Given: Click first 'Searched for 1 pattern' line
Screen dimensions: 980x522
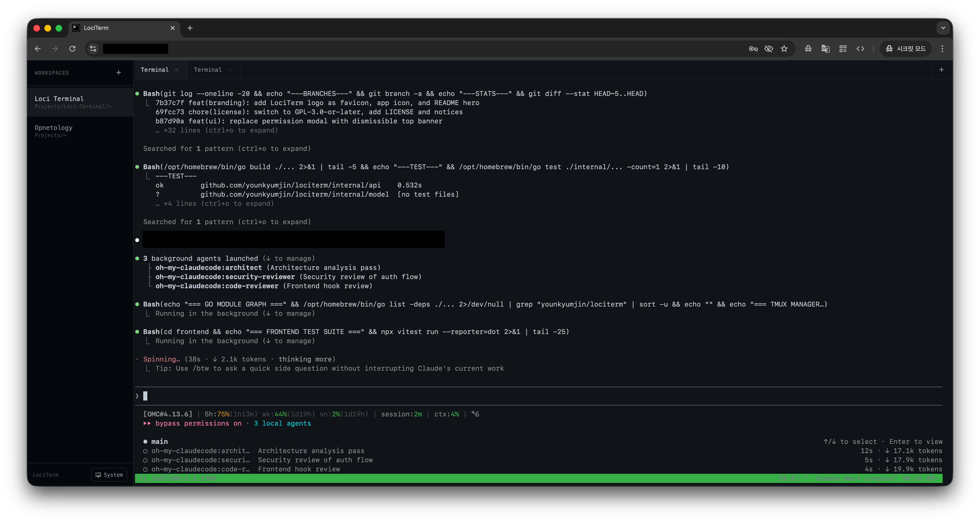Looking at the screenshot, I should (227, 149).
